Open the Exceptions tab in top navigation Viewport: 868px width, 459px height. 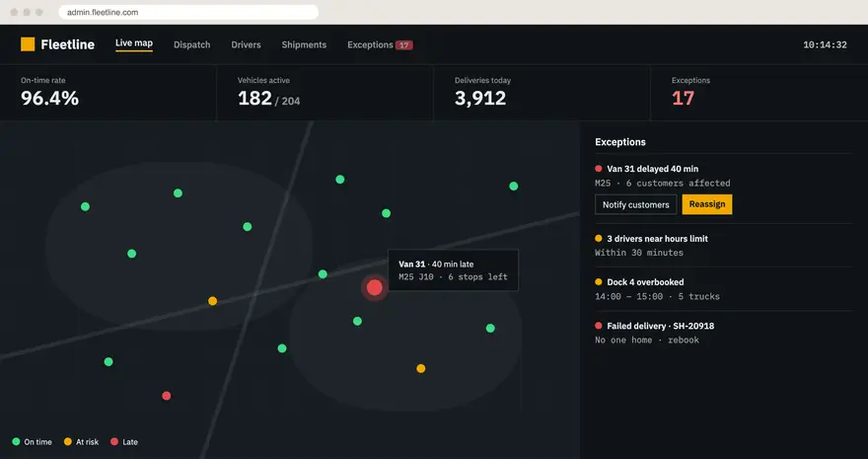point(380,44)
